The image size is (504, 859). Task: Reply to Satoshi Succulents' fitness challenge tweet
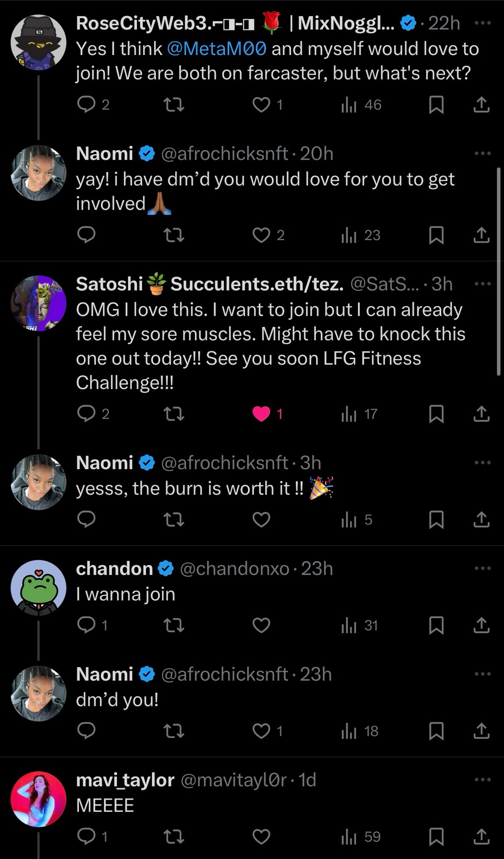tap(87, 414)
